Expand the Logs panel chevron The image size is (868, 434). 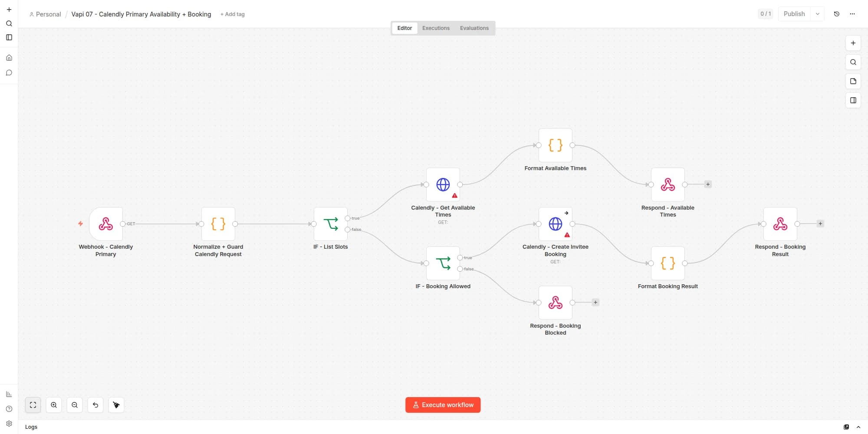coord(858,427)
